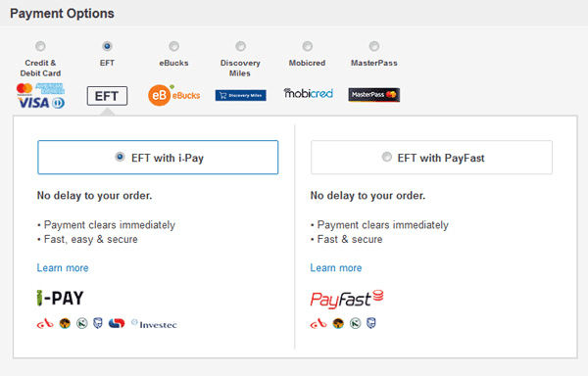Click the i-PAY logo
Screen dimensions: 588x376
pyautogui.click(x=60, y=298)
